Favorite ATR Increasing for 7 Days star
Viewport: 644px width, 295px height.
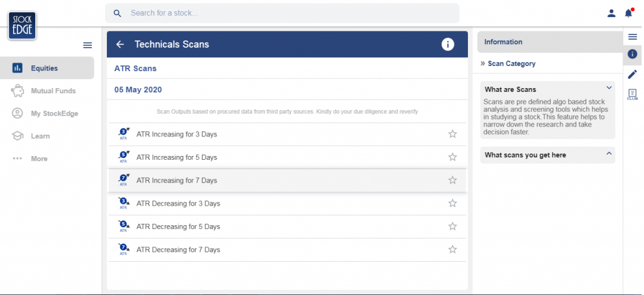coord(453,180)
